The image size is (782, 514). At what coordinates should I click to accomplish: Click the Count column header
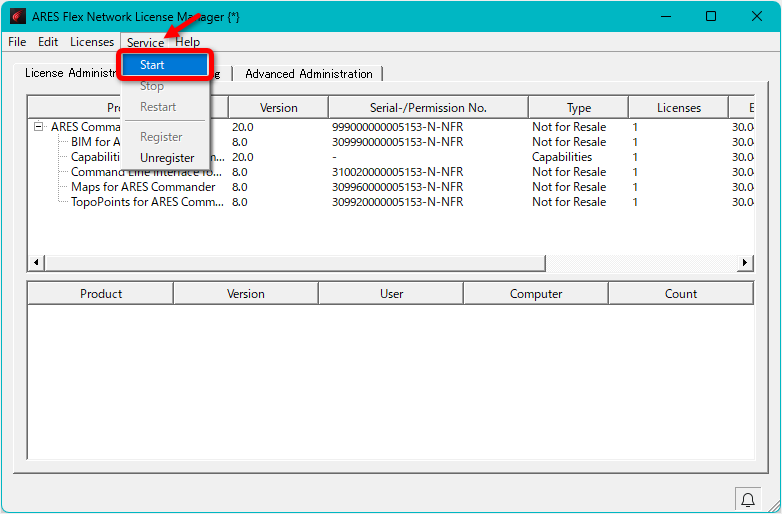tap(681, 294)
